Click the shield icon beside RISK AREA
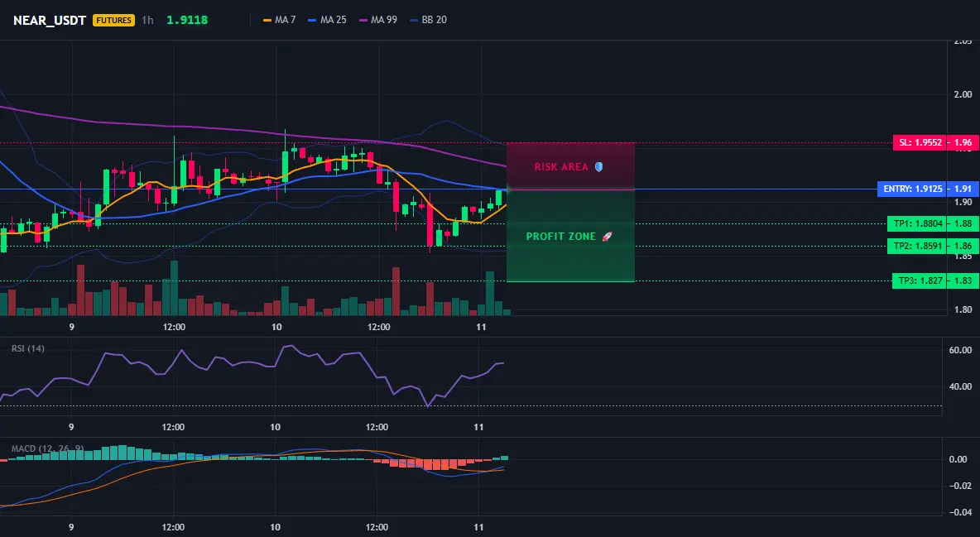980x537 pixels. point(598,167)
